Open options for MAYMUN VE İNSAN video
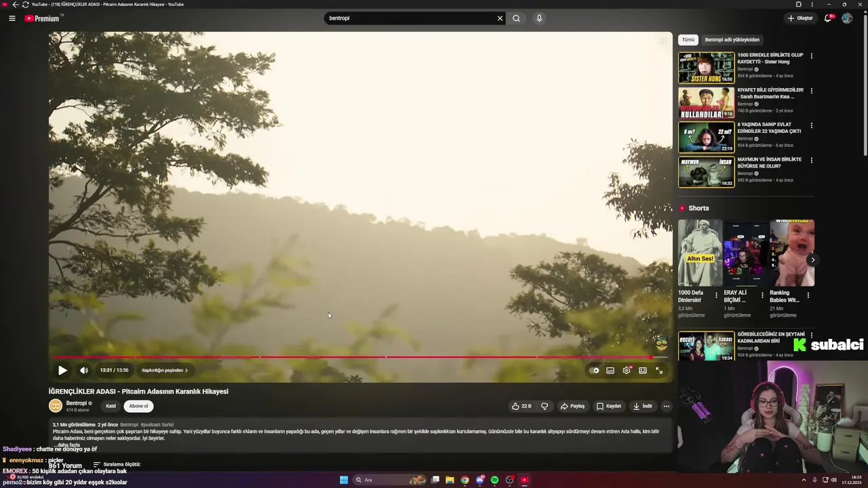This screenshot has height=488, width=868. click(x=811, y=161)
